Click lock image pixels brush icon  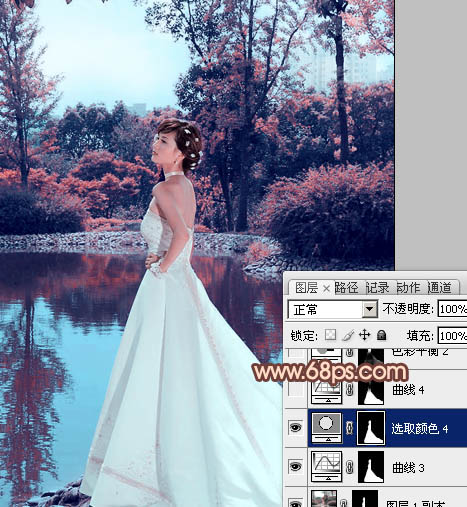[348, 335]
